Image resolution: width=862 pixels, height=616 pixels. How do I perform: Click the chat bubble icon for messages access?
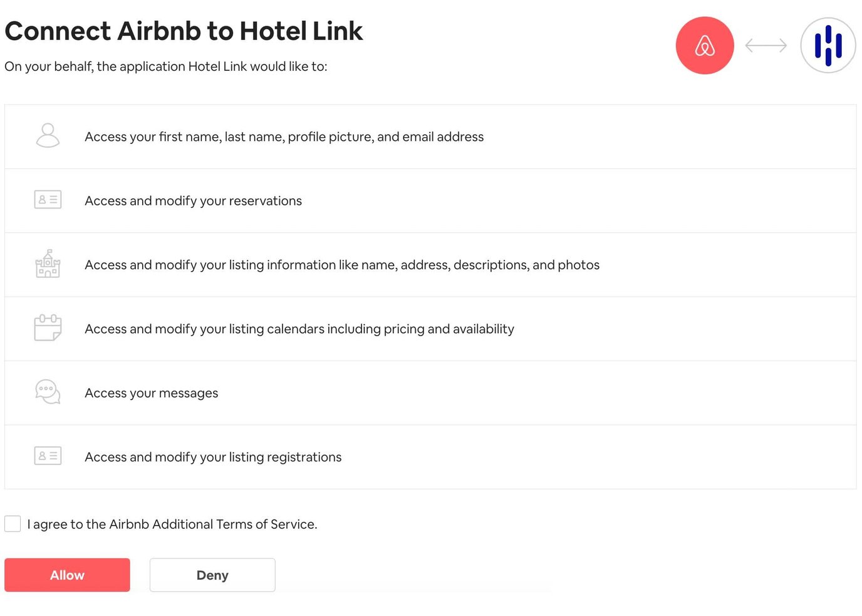[x=48, y=393]
